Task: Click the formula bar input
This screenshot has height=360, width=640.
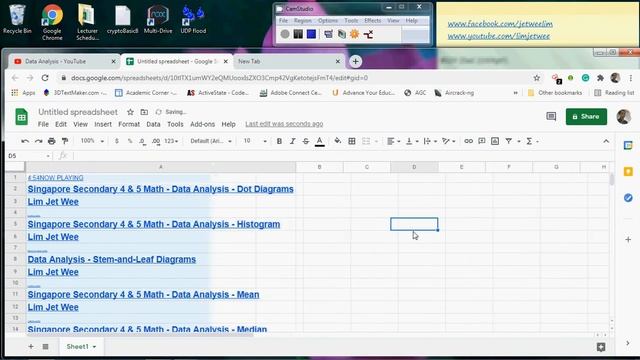Action: pyautogui.click(x=343, y=156)
